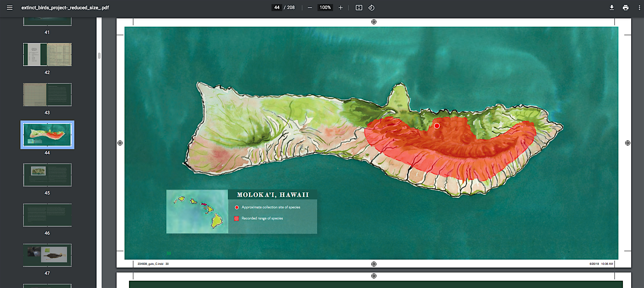Click the file name extinct_birds_project-_reduced_size_.pdf

pos(65,8)
